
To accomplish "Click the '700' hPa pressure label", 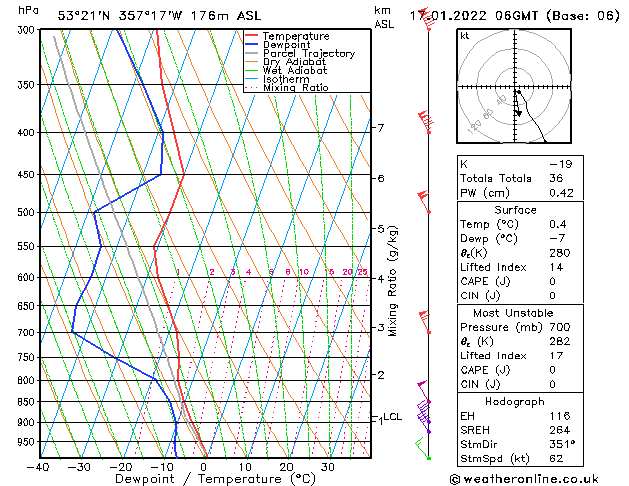I will 28,332.
